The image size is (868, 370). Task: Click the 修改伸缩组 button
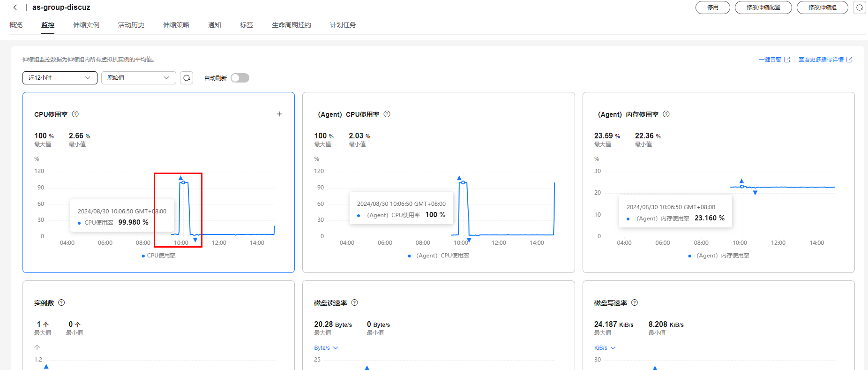click(823, 8)
